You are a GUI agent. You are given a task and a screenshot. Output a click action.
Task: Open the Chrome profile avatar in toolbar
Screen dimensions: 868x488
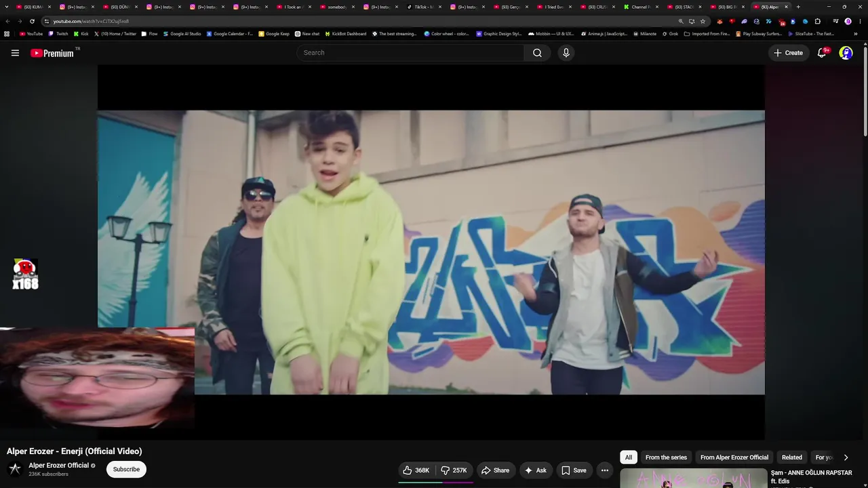tap(848, 21)
